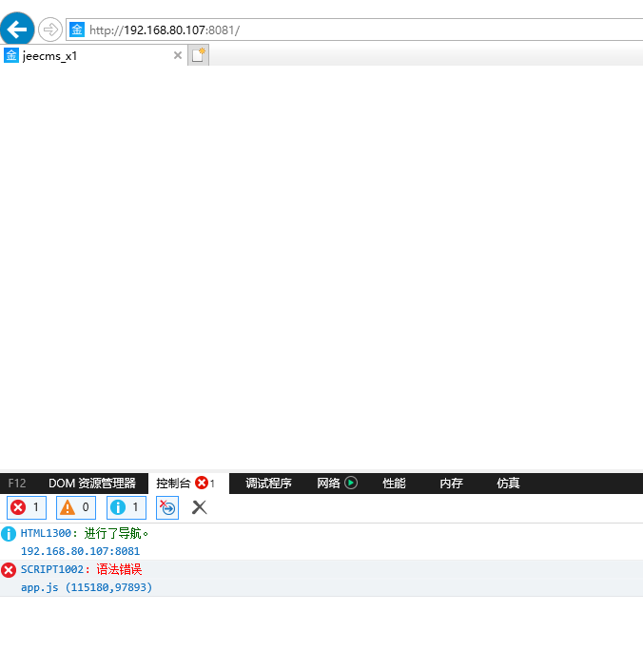Click the 进行了导航 message text

coord(116,533)
